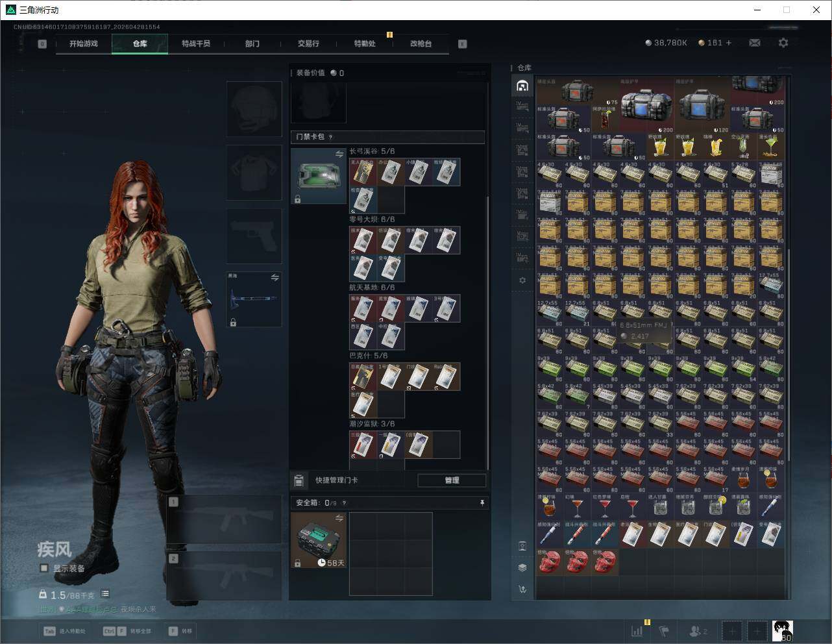This screenshot has height=644, width=832.
Task: Click the 潮汐监狱: 3/6 heading
Action: tap(372, 424)
